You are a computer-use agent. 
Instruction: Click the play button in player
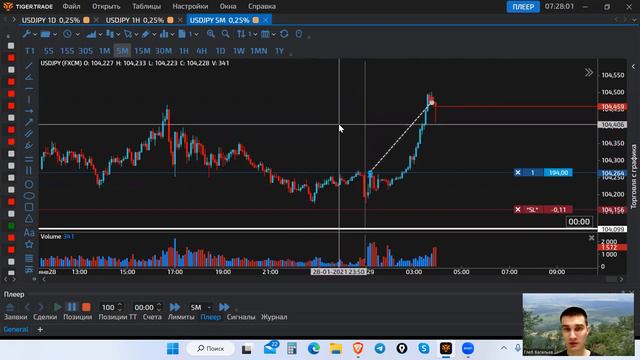(x=58, y=307)
